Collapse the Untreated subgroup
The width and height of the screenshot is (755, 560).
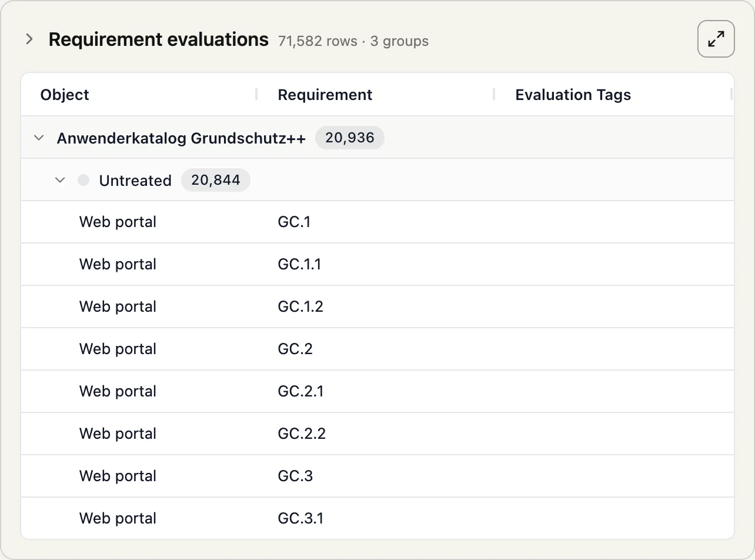(x=60, y=180)
